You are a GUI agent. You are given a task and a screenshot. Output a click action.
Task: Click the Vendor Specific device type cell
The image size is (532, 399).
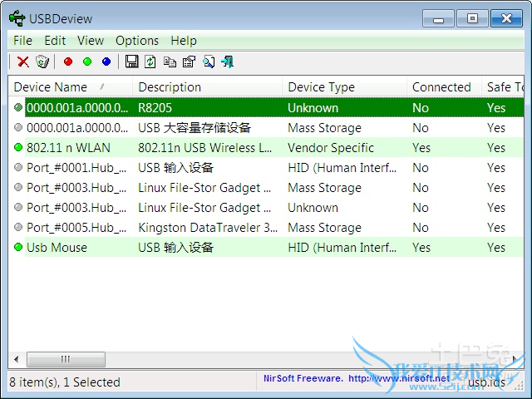click(x=331, y=148)
